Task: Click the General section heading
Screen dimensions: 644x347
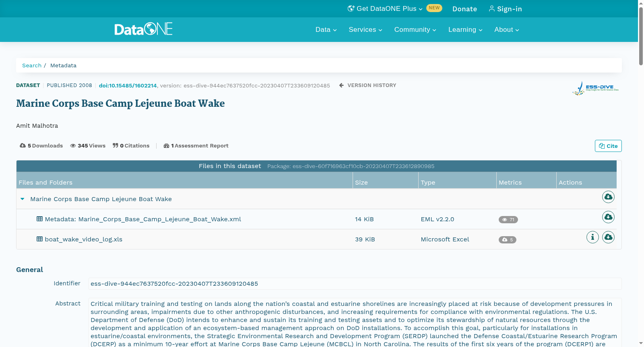Action: 29,270
